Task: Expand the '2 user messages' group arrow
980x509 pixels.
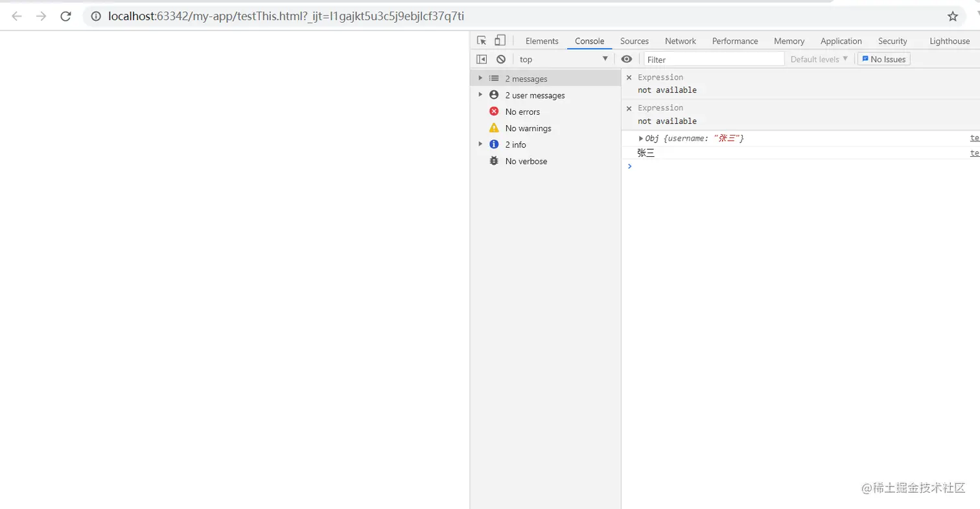Action: point(480,95)
